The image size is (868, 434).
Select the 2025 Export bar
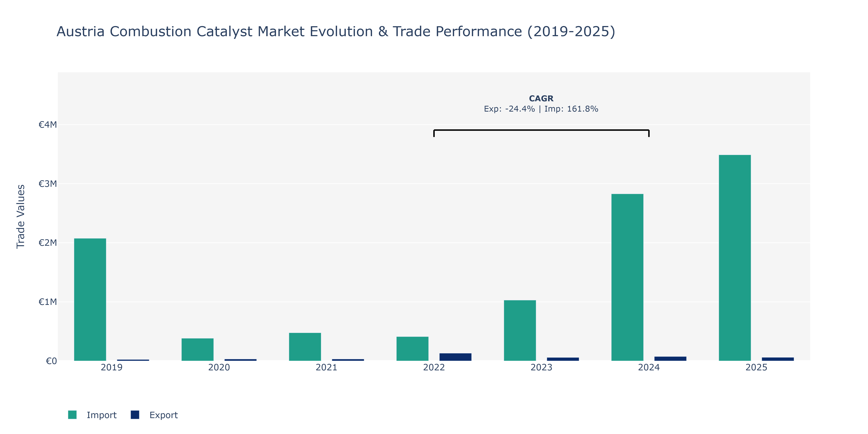pos(778,359)
